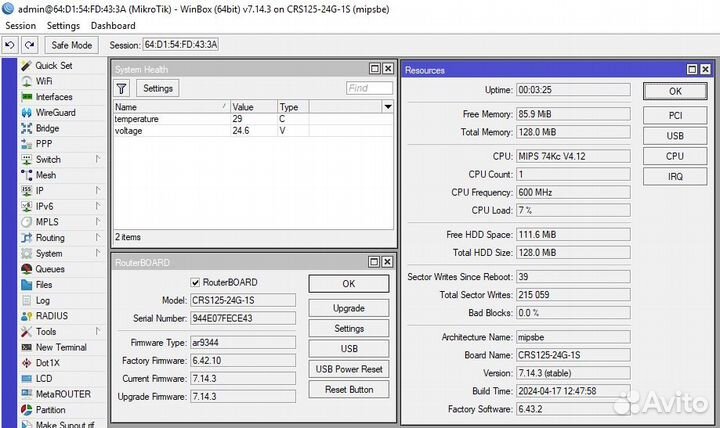Select the temperature row

tap(253, 119)
